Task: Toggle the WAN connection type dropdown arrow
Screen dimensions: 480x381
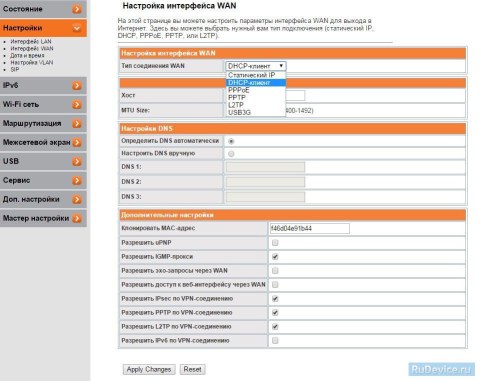Action: 281,66
